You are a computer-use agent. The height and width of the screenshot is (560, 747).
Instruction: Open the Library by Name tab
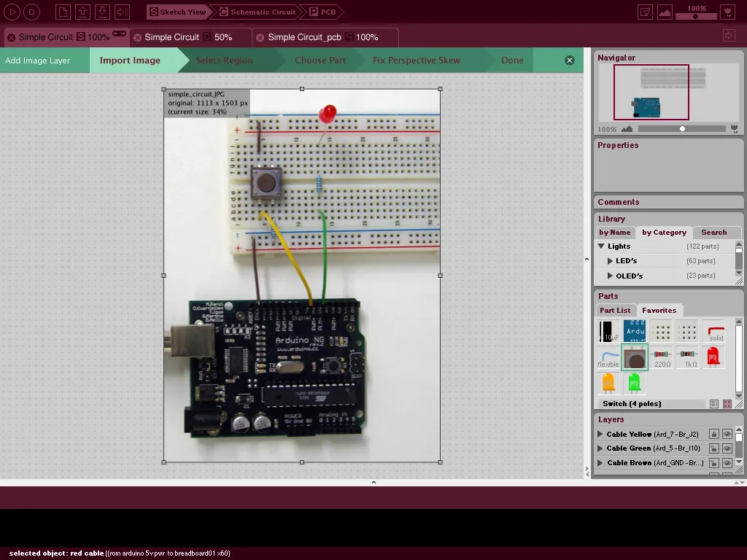[614, 233]
